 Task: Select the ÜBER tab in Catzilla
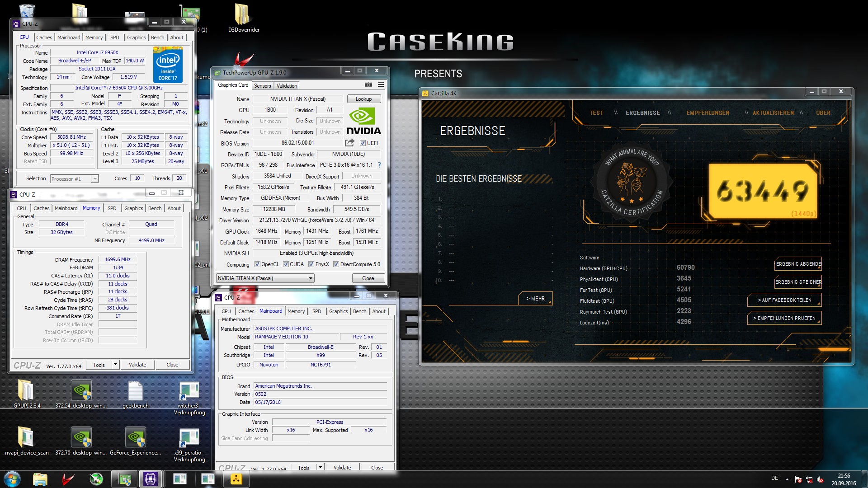(823, 113)
